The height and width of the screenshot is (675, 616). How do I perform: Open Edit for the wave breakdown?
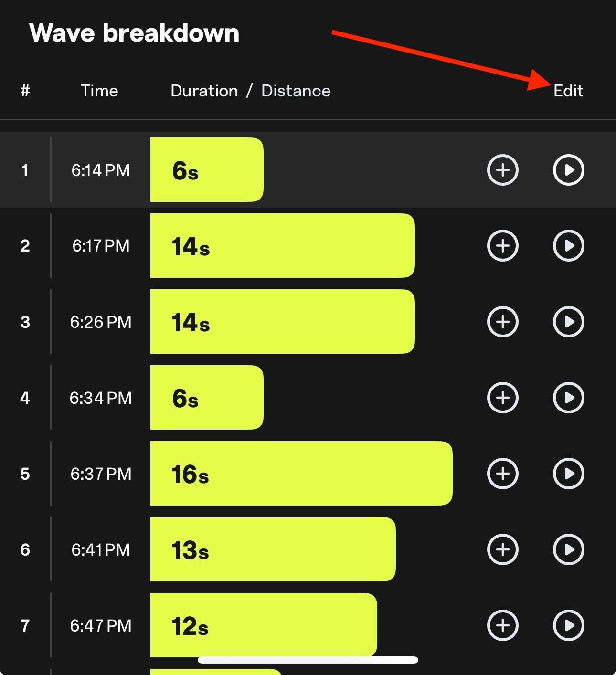568,91
